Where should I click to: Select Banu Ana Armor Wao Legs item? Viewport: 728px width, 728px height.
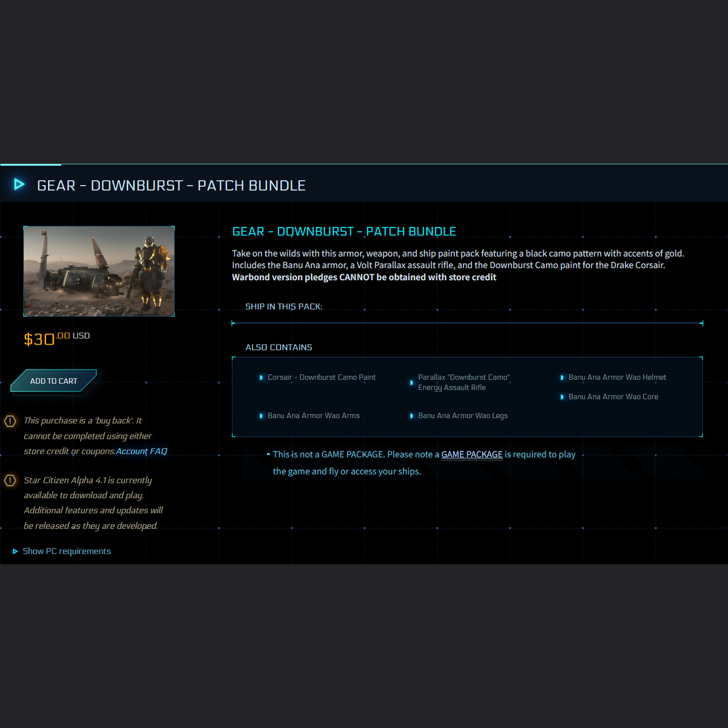point(463,416)
